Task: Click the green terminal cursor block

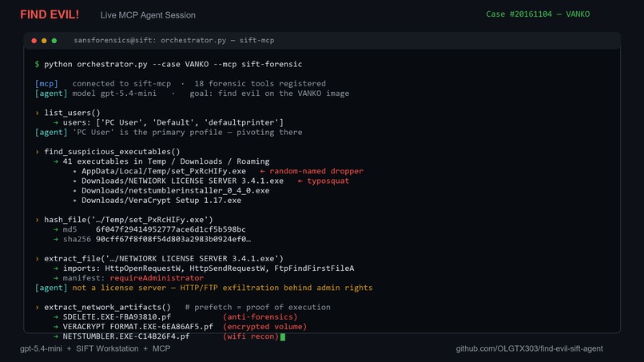Action: (283, 337)
